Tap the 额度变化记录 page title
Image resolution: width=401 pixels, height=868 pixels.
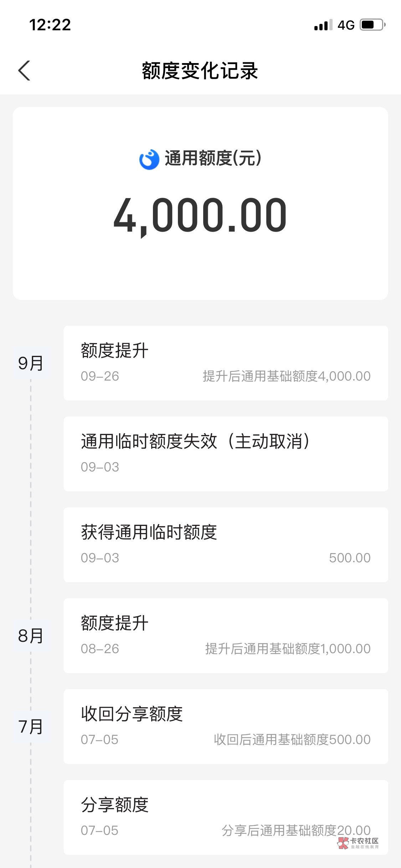(x=200, y=71)
